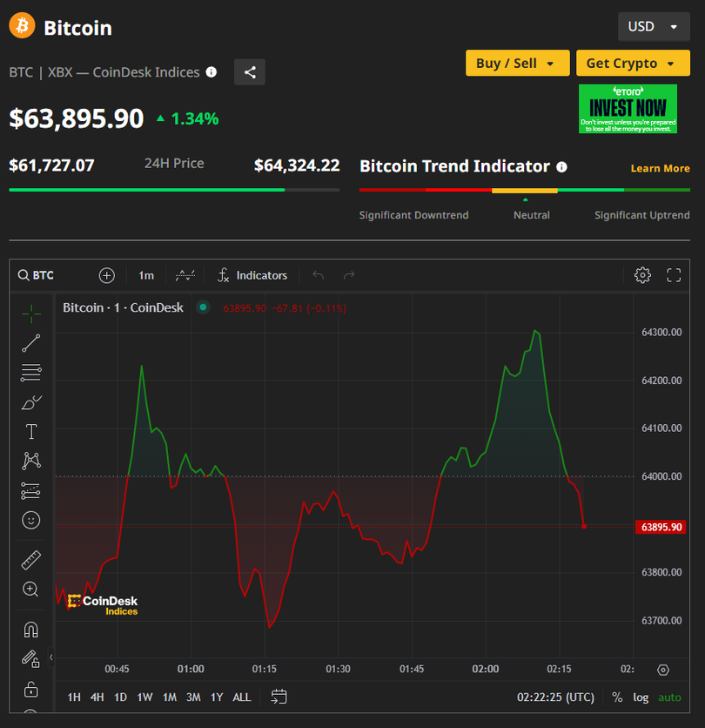This screenshot has width=705, height=728.
Task: Toggle auto scale on the chart
Action: 669,697
